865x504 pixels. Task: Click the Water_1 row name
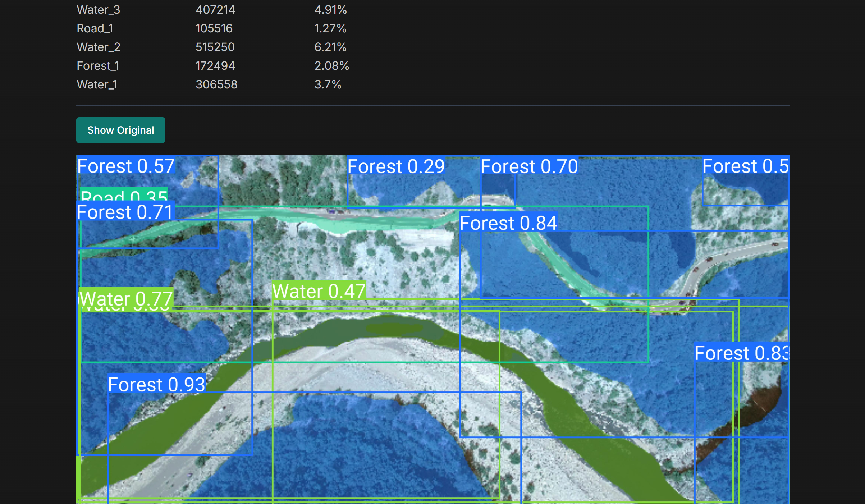pyautogui.click(x=97, y=84)
